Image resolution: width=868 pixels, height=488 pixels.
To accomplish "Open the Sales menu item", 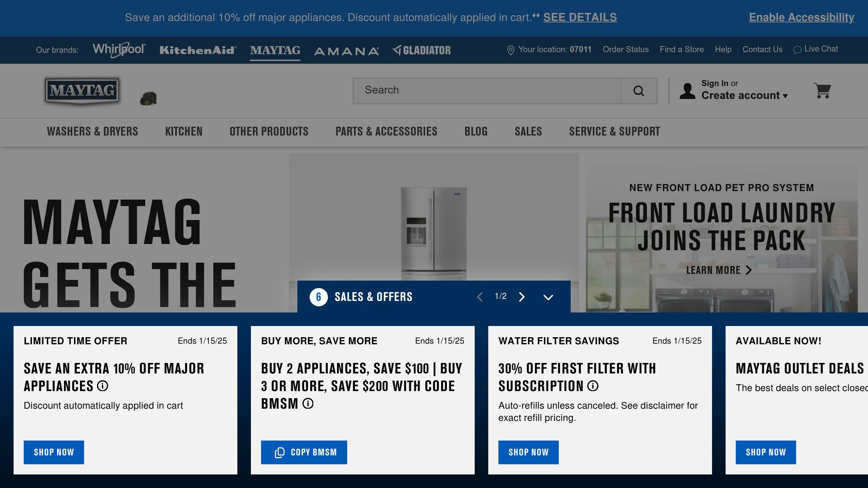I will 528,131.
